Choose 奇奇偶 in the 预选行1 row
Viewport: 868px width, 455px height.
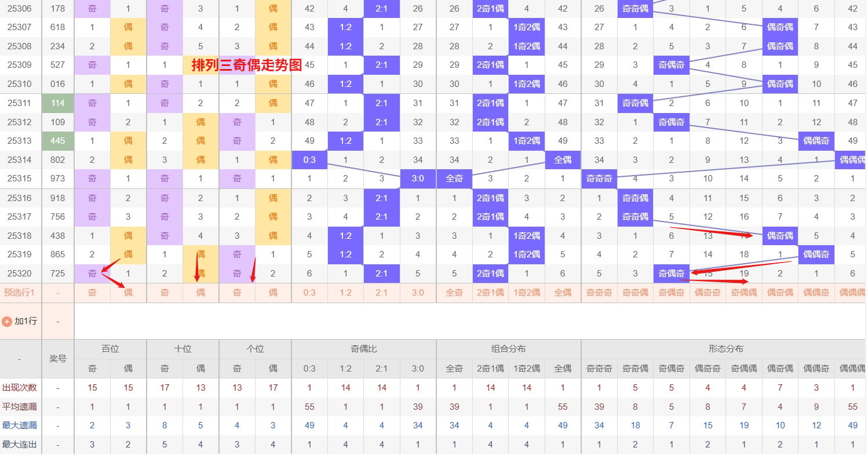[x=635, y=293]
